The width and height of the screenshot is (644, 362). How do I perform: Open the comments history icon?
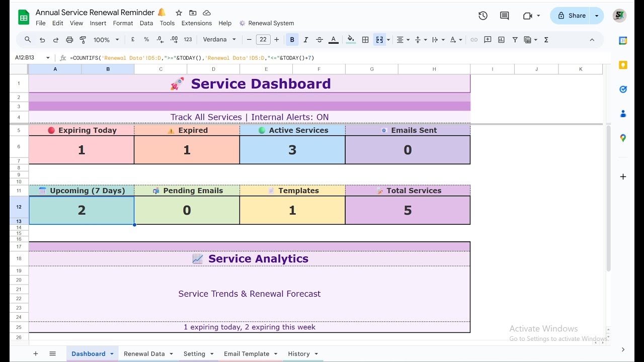point(505,16)
